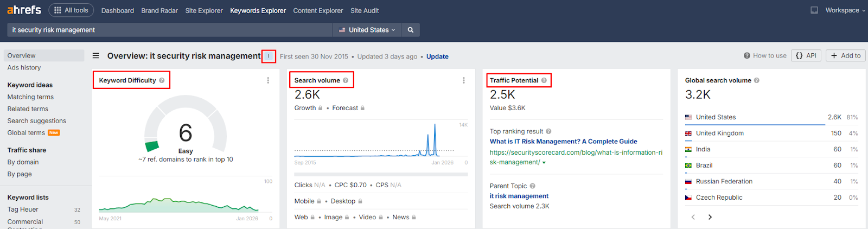Expand the Workspace dropdown
Screen dimensions: 868x229
point(845,10)
